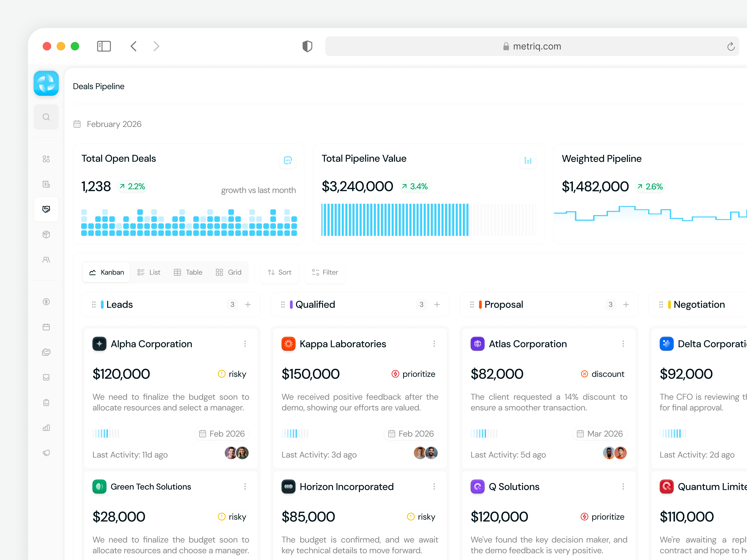
Task: Open the Filter options
Action: click(325, 272)
